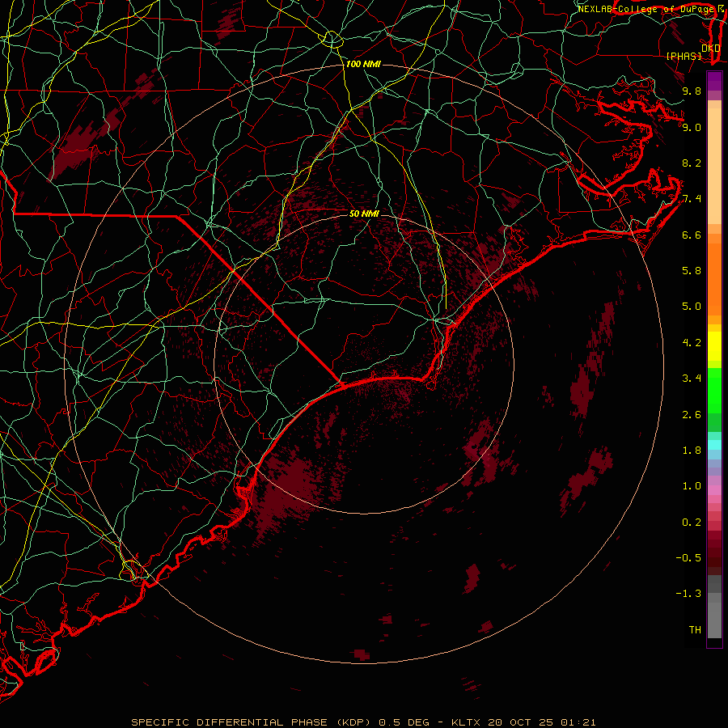This screenshot has height=728, width=728.
Task: Click the Specific Differential Phase caption text
Action: coord(363,722)
